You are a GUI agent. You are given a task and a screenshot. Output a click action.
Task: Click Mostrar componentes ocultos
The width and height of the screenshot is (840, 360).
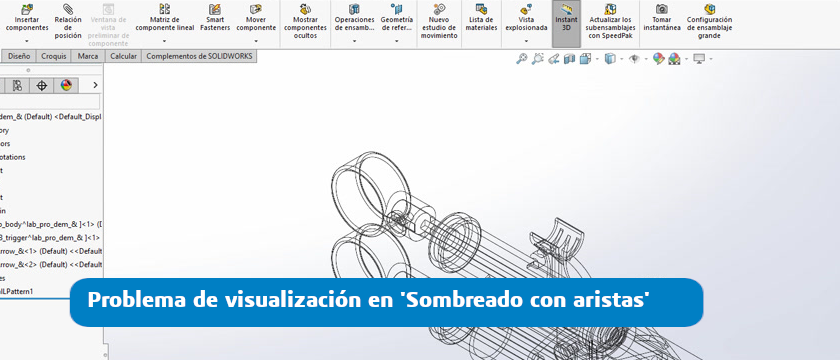point(305,21)
